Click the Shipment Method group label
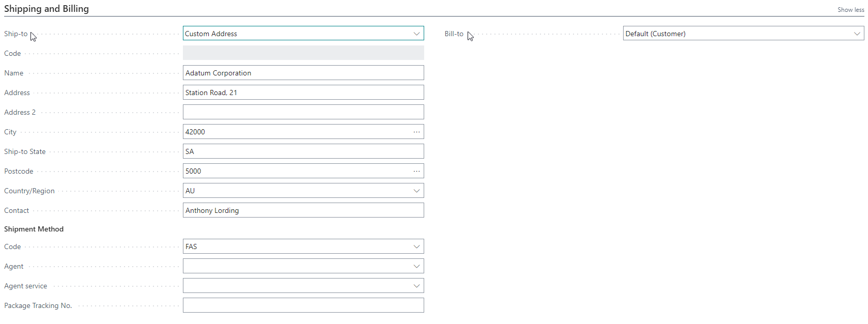 pos(34,229)
